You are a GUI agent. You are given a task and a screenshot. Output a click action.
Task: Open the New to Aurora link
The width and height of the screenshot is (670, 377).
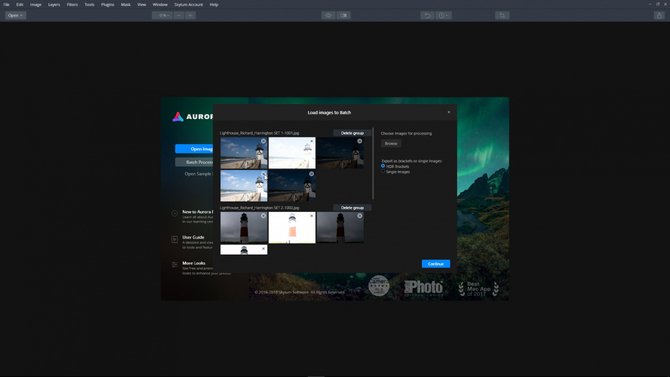[197, 212]
